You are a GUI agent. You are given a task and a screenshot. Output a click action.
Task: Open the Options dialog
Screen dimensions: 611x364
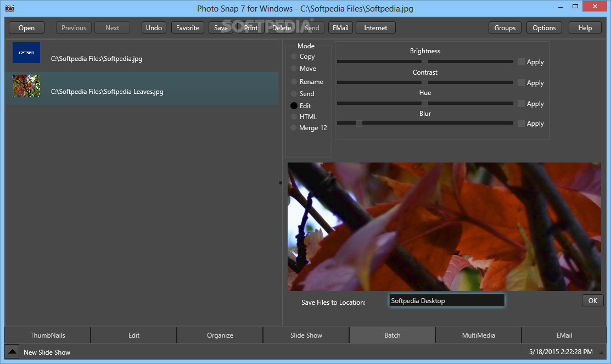[545, 27]
